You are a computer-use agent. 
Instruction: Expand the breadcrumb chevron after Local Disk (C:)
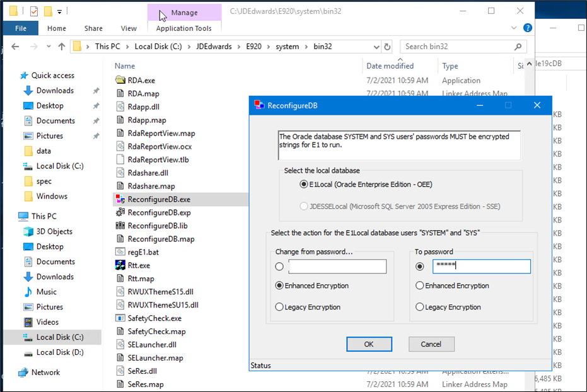tap(189, 47)
